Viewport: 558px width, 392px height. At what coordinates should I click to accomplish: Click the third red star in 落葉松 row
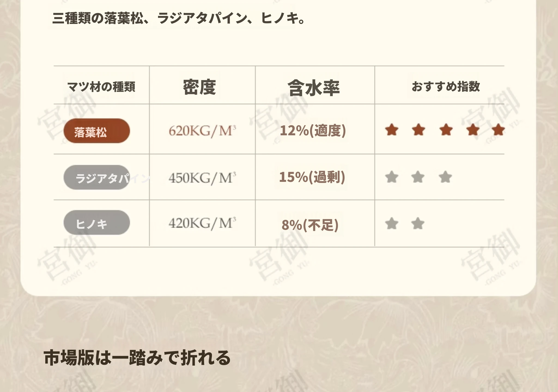(x=446, y=130)
